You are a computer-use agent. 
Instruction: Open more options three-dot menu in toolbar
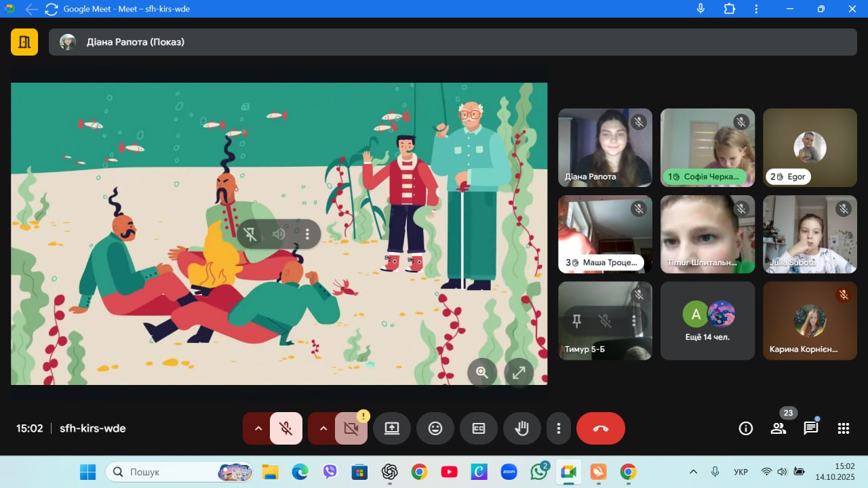[x=558, y=428]
